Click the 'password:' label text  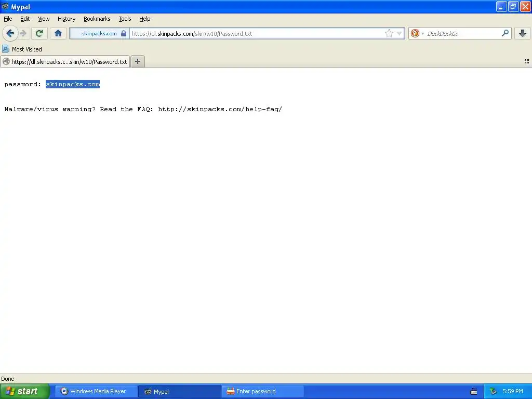[x=23, y=84]
